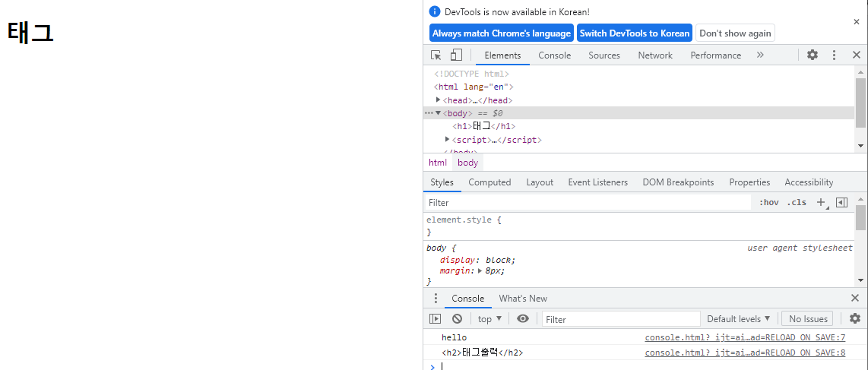Expand the script element node

click(448, 139)
